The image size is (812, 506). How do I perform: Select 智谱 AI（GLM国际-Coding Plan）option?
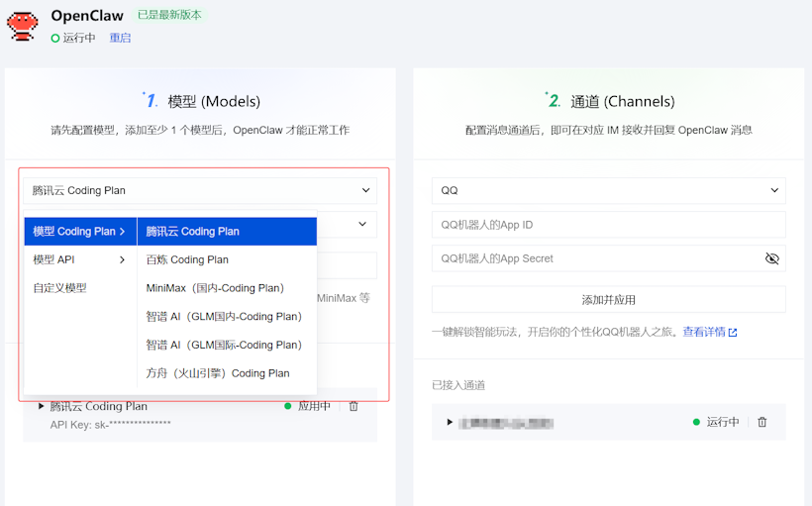[227, 345]
